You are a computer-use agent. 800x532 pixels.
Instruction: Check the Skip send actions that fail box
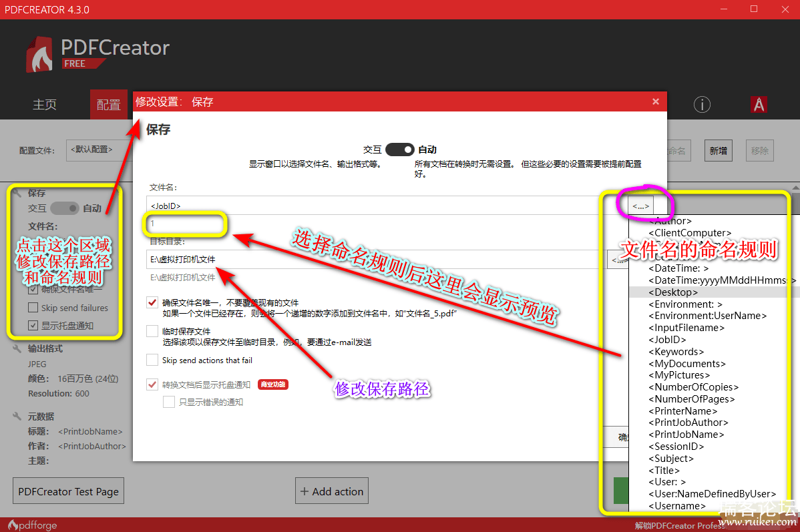152,360
